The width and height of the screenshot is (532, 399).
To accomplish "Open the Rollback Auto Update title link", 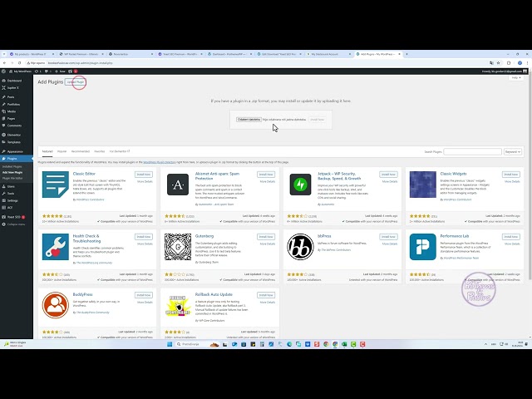I will [214, 294].
